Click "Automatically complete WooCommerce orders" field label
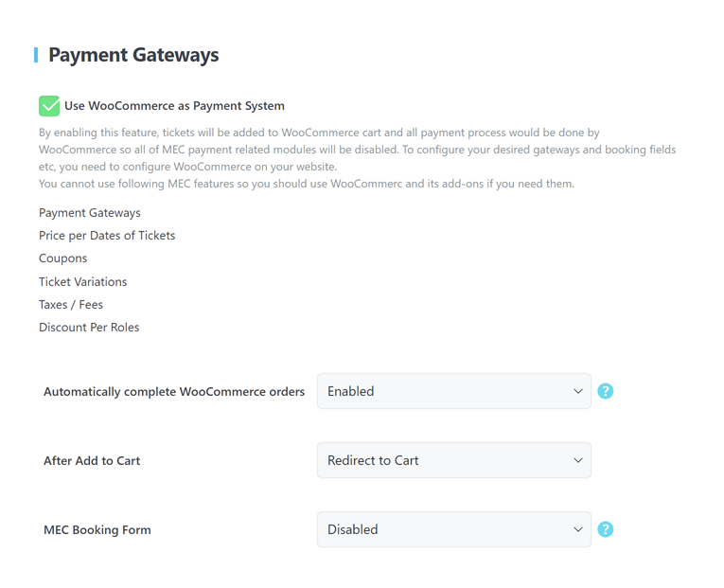This screenshot has height=588, width=724. (174, 391)
